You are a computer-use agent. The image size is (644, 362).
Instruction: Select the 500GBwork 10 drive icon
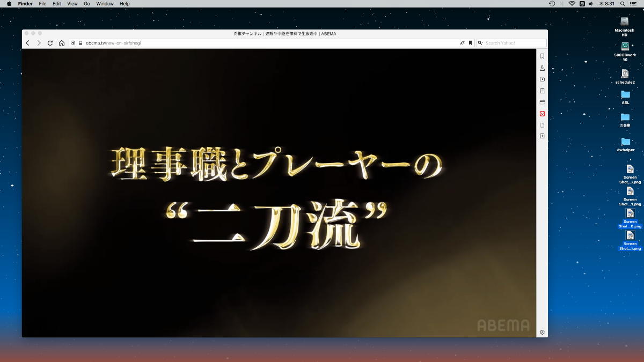tap(625, 46)
